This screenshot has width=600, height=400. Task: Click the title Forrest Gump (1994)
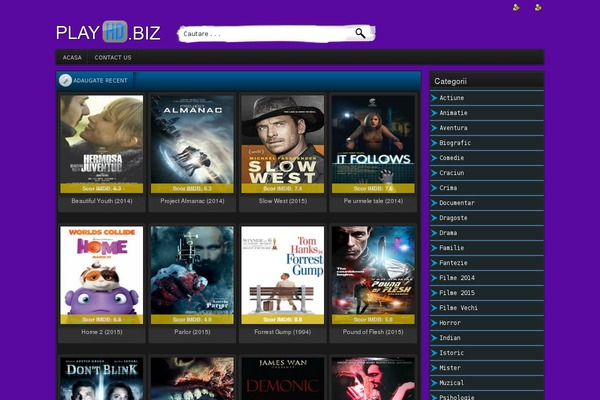(x=283, y=332)
